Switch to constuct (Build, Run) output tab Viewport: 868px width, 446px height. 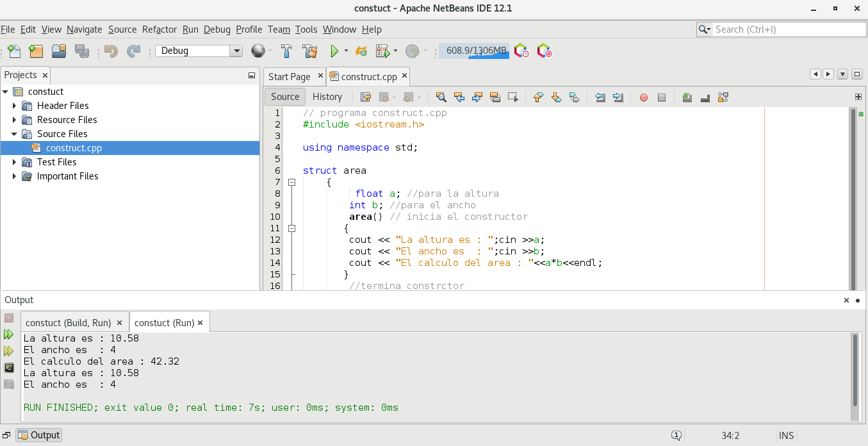pos(69,323)
